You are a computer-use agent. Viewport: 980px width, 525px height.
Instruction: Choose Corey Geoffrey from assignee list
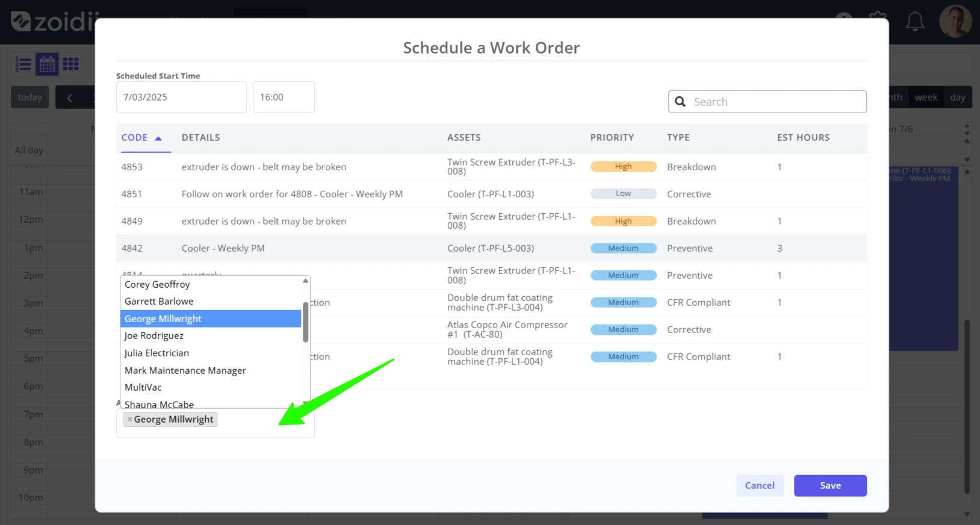(211, 284)
